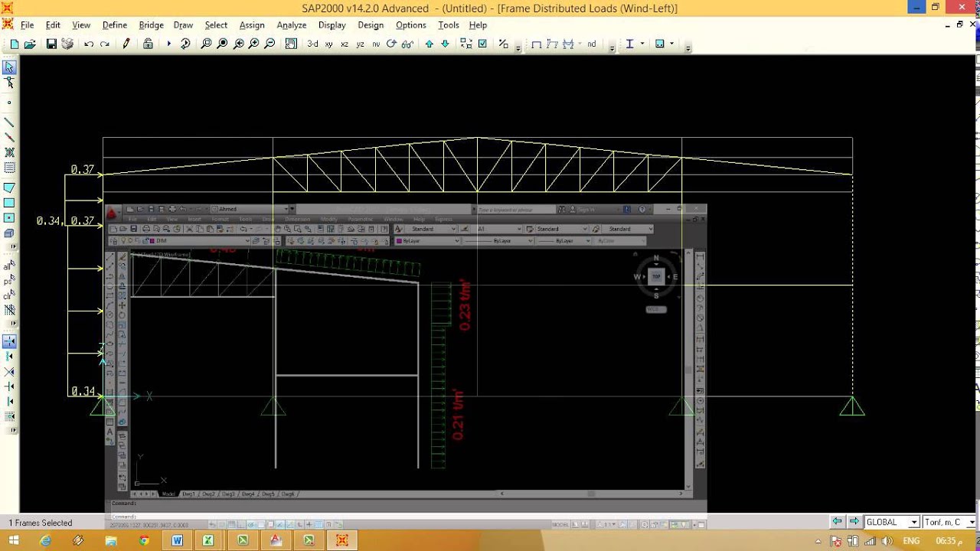The width and height of the screenshot is (980, 551).
Task: Click the Run Analysis play arrow
Action: click(x=169, y=44)
